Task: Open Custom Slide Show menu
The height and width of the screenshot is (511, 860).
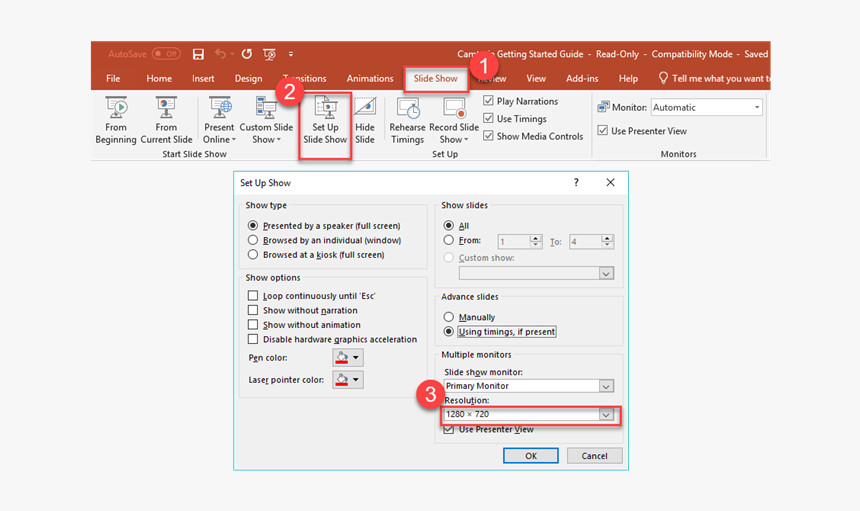Action: point(266,120)
